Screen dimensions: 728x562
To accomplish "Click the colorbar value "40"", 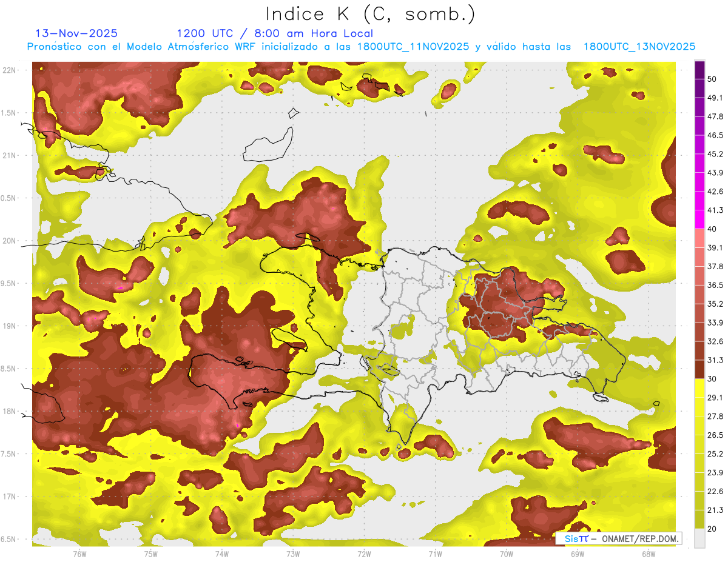I will pos(712,229).
